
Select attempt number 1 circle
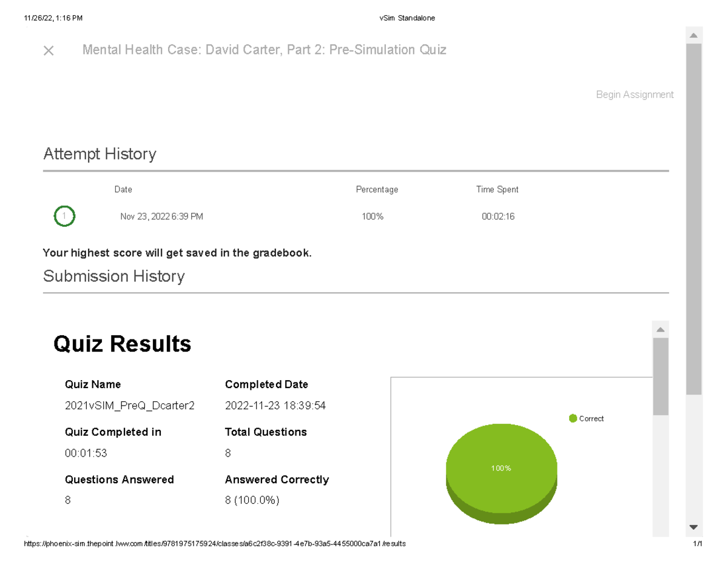(x=64, y=216)
